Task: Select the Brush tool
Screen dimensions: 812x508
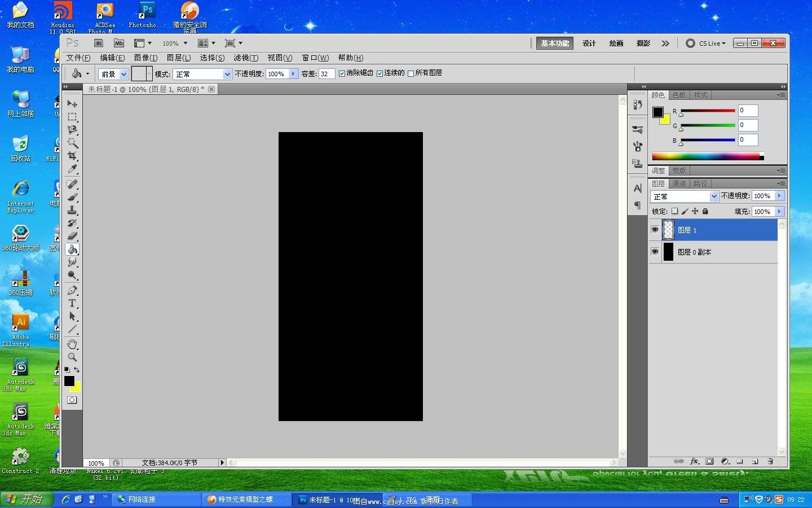Action: coord(72,197)
